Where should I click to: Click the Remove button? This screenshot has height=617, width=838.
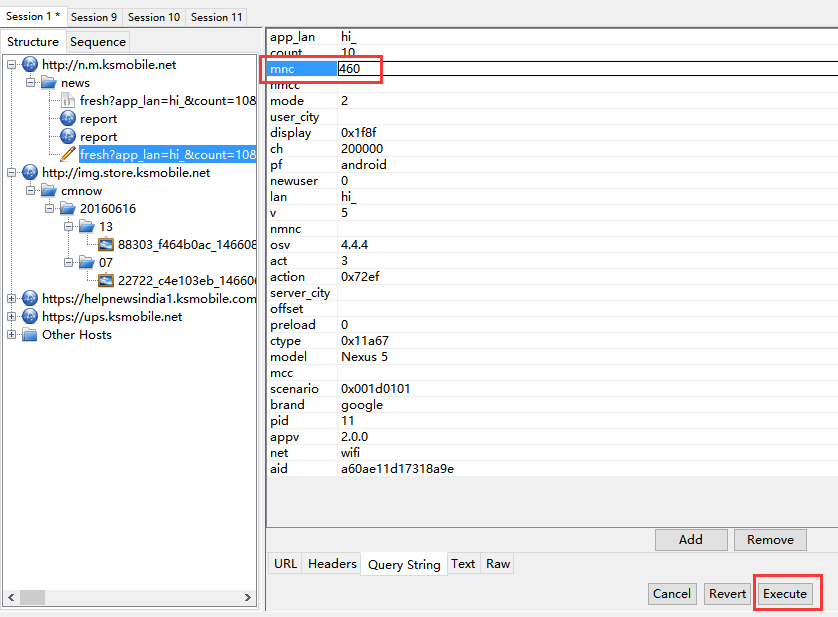(770, 540)
